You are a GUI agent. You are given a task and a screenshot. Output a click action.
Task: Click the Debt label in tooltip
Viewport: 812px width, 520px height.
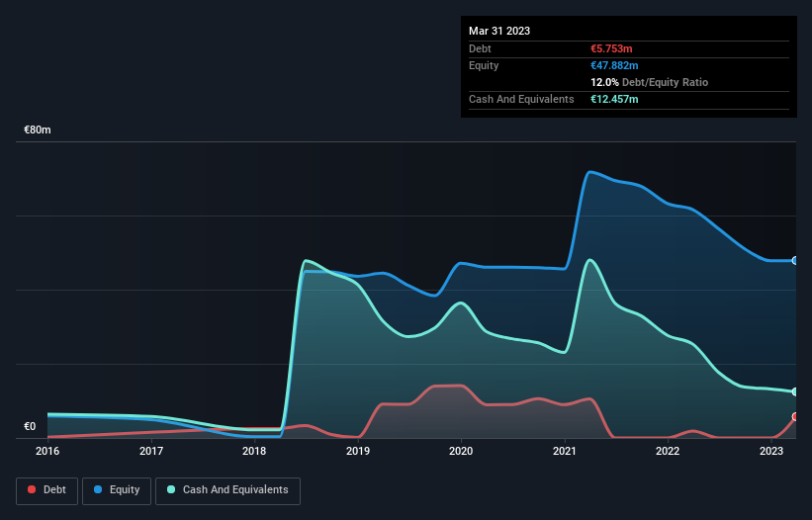coord(480,48)
